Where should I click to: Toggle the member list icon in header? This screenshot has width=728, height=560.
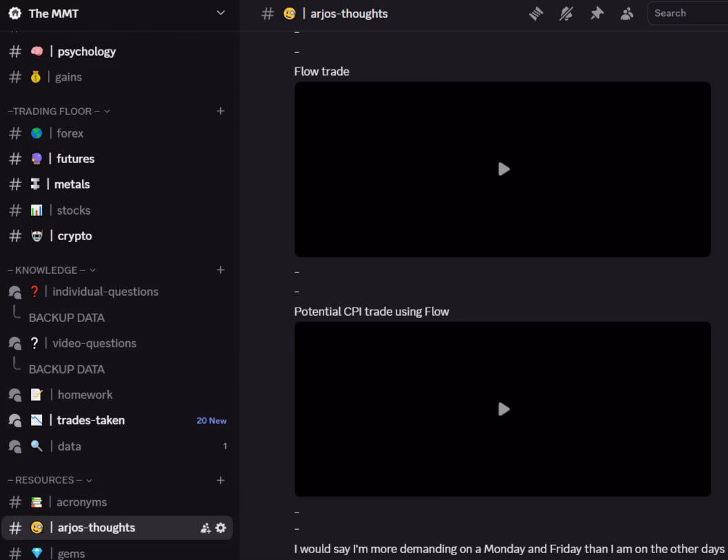(627, 14)
